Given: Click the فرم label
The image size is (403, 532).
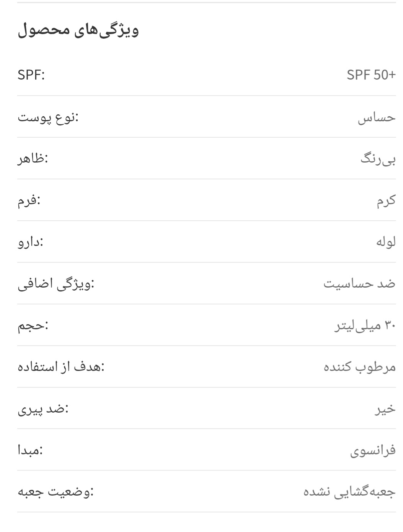Looking at the screenshot, I should [29, 200].
